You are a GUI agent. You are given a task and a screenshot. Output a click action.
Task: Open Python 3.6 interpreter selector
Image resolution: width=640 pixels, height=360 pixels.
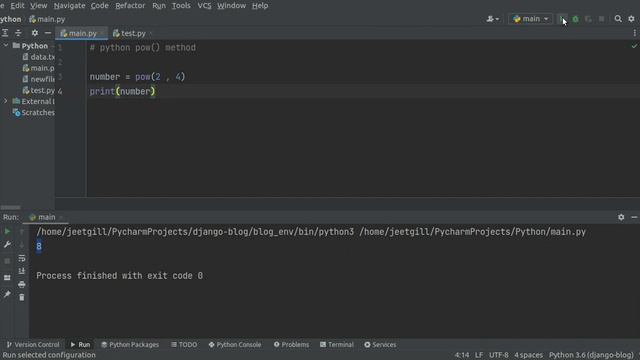(591, 355)
